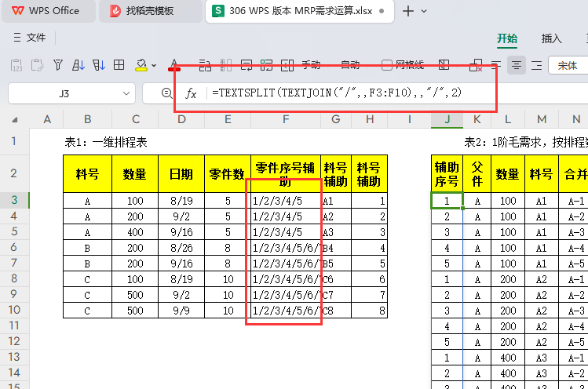The height and width of the screenshot is (389, 588).
Task: Click the 文件 hamburger menu icon
Action: click(16, 38)
